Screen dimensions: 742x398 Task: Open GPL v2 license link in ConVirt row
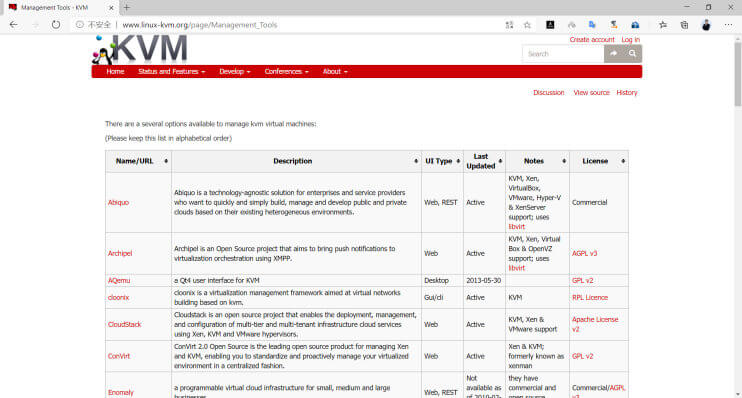(582, 356)
